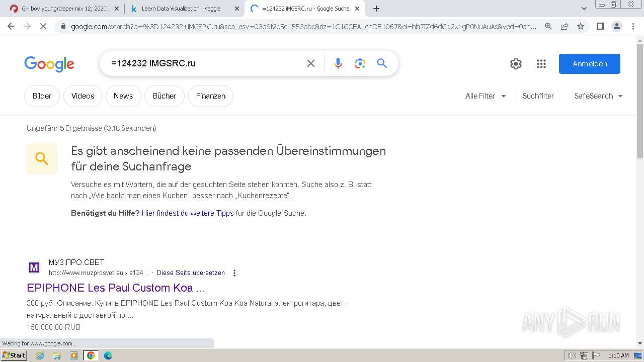Filter results by Bilder

(x=42, y=96)
